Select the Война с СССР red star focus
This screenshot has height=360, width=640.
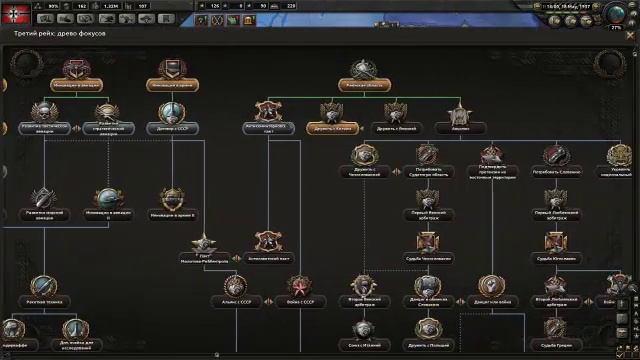click(x=300, y=302)
